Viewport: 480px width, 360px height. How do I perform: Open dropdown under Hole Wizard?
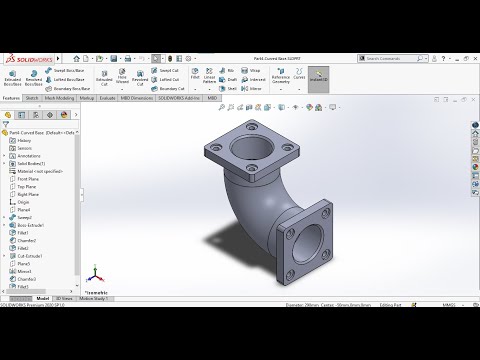(122, 89)
